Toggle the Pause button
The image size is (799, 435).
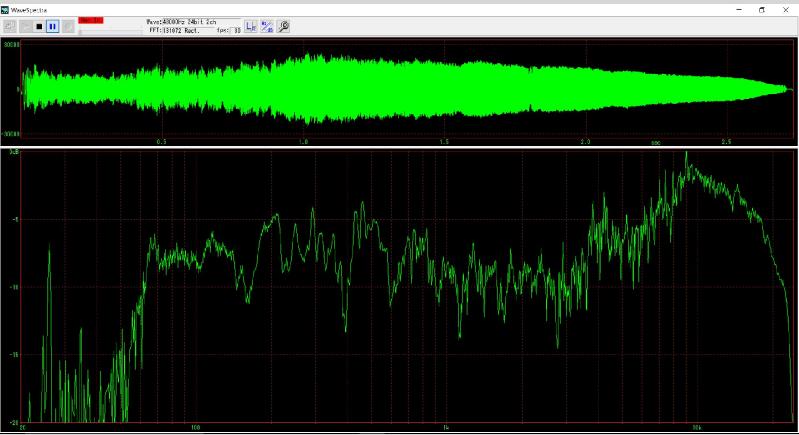point(52,26)
